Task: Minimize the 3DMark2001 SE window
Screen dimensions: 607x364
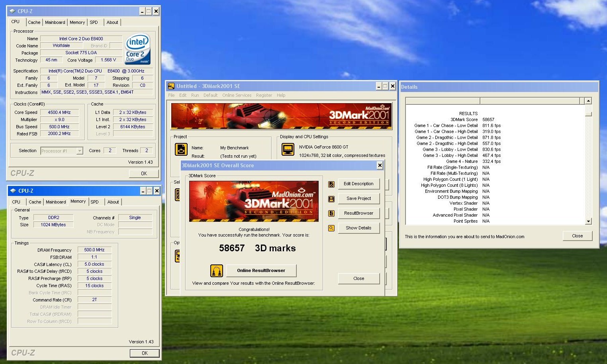Action: point(379,86)
